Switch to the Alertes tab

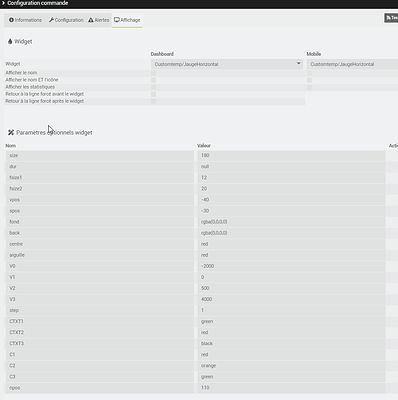point(99,20)
